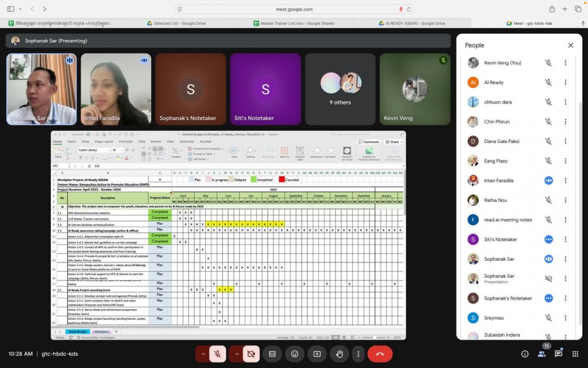The height and width of the screenshot is (368, 588).
Task: Open meeting details info icon
Action: 524,354
